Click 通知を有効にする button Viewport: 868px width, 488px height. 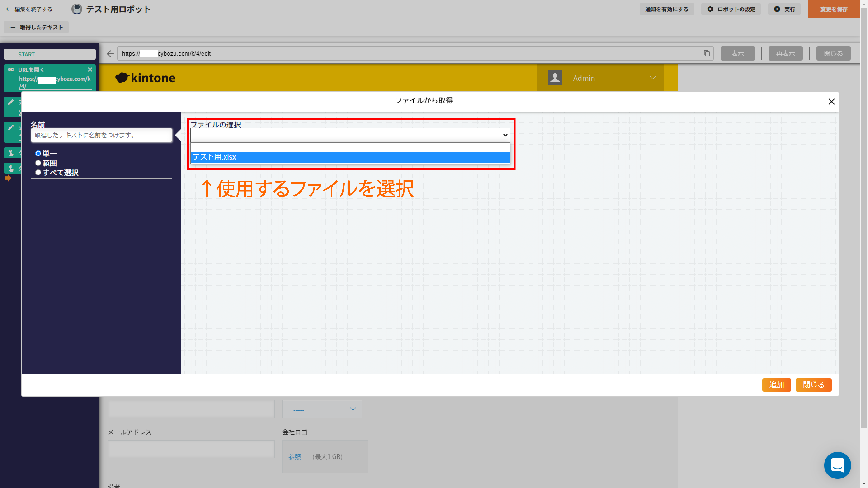(667, 9)
